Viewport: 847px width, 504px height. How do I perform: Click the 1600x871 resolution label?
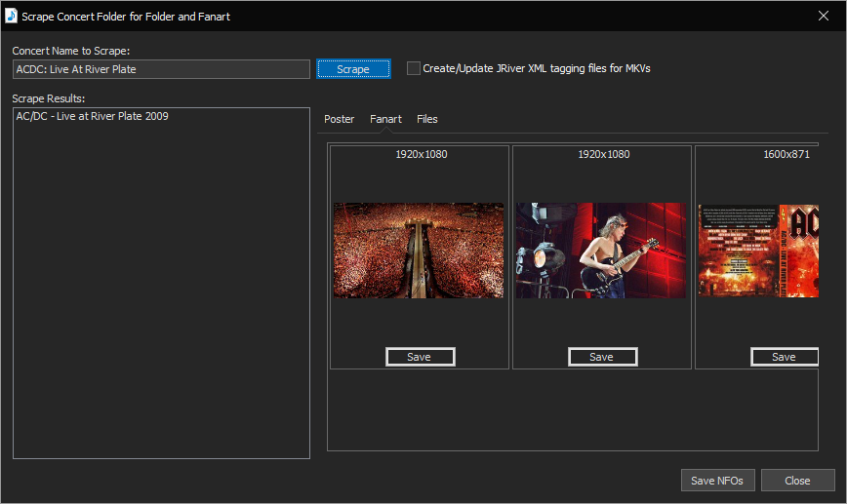click(788, 154)
